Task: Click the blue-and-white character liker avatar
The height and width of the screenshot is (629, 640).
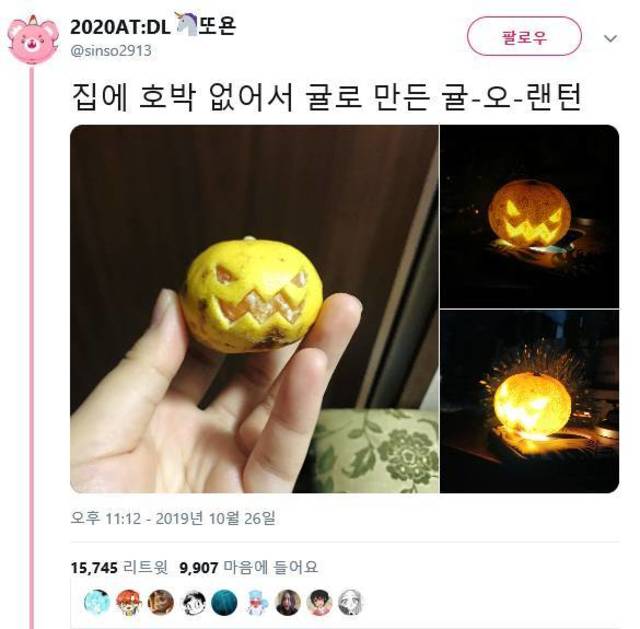Action: tap(256, 602)
